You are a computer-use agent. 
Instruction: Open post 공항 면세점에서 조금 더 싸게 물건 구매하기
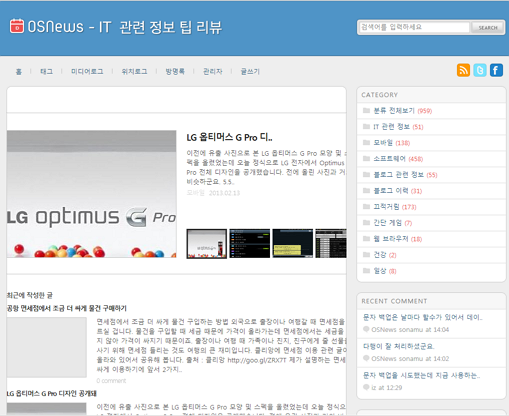[67, 308]
